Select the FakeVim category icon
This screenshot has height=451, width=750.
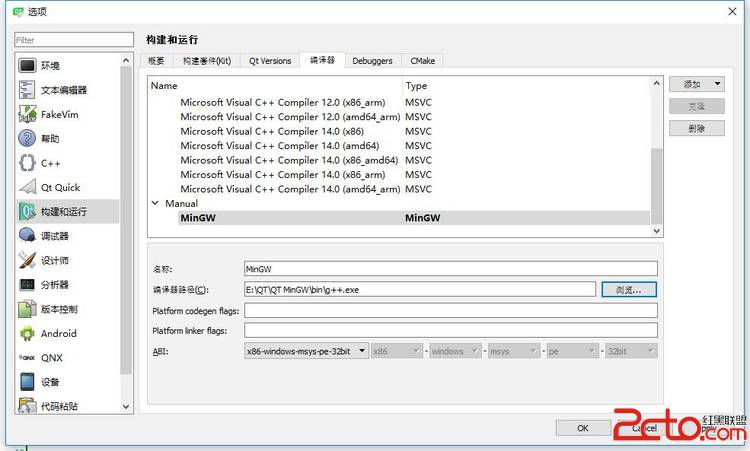point(27,114)
